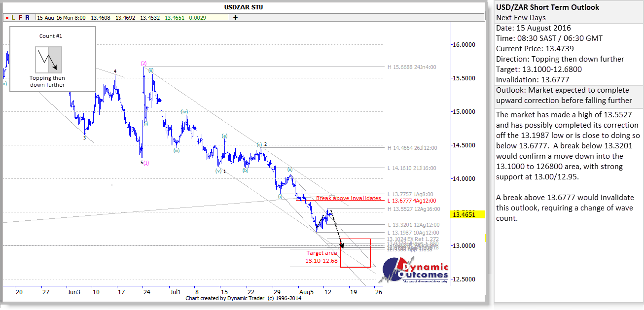Select the H 15.6688 24Jn4:00 level label
Screen dimensions: 644x310
(412, 67)
